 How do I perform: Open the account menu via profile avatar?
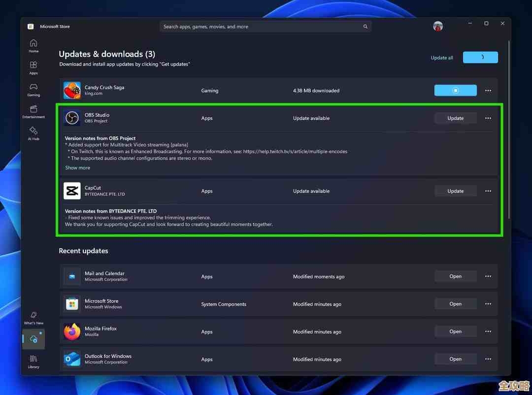pyautogui.click(x=437, y=26)
